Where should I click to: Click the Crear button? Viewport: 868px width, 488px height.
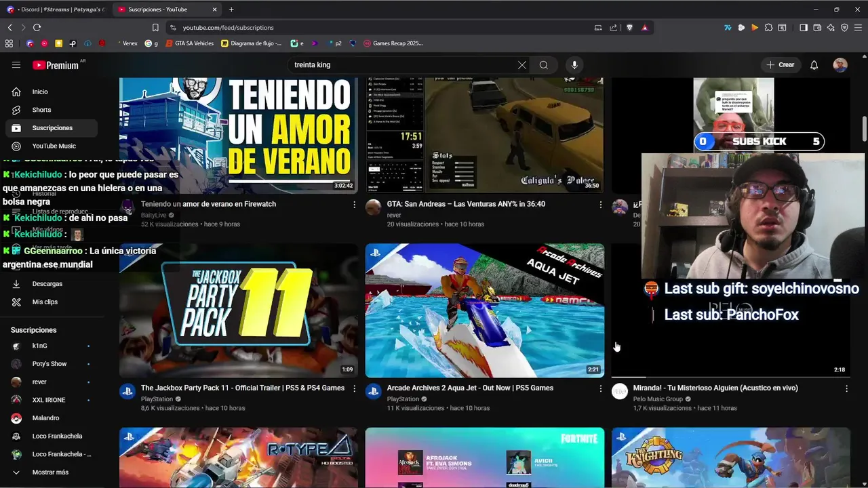(x=780, y=65)
